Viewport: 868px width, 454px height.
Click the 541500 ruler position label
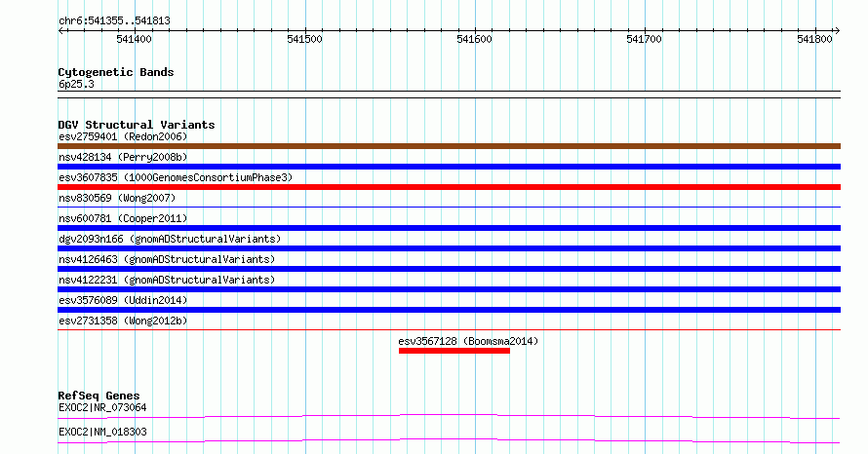(304, 39)
